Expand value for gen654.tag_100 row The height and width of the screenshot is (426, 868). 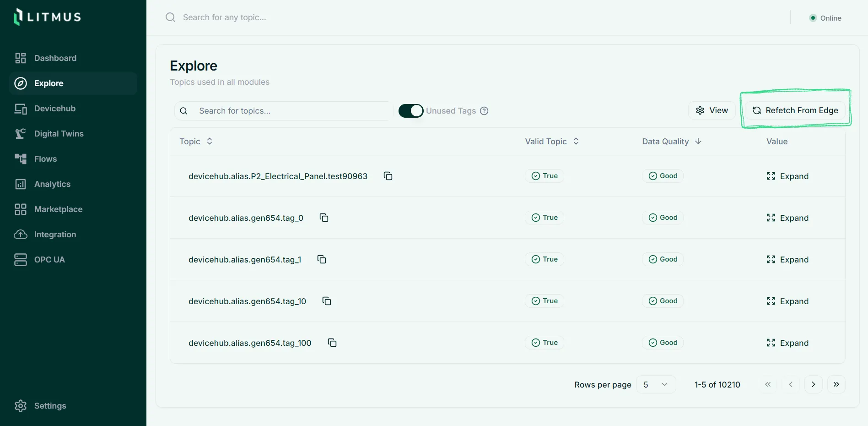click(787, 343)
